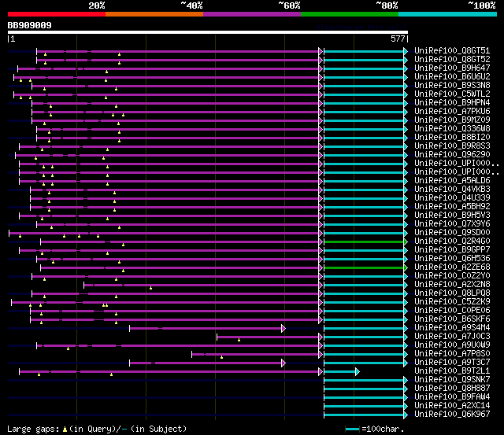Click the 577 query end position label
Image resolution: width=504 pixels, height=435 pixels.
pos(398,39)
